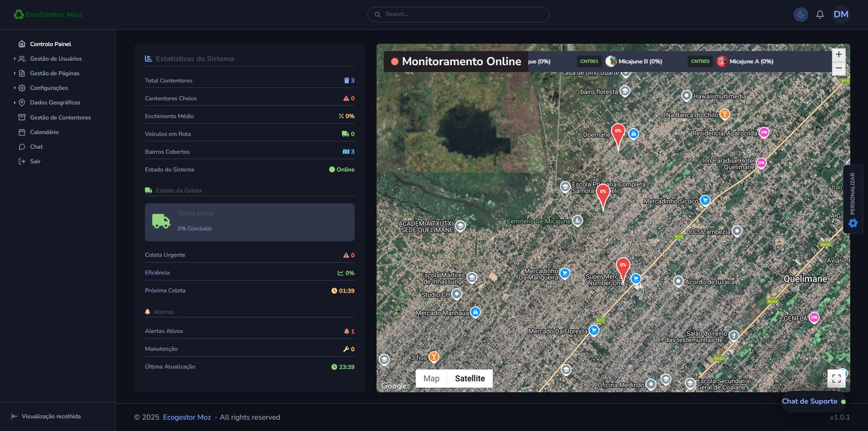Select CNT001 container tag
This screenshot has height=431, width=868.
589,61
